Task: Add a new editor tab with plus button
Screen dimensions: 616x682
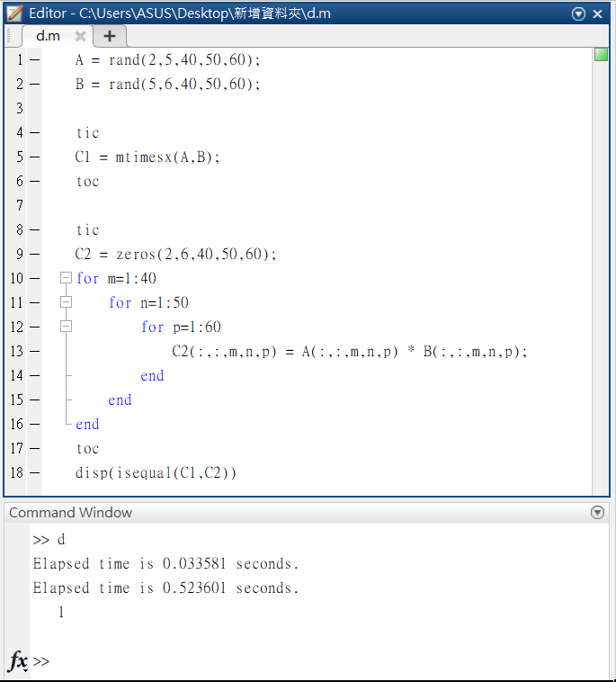Action: [110, 36]
